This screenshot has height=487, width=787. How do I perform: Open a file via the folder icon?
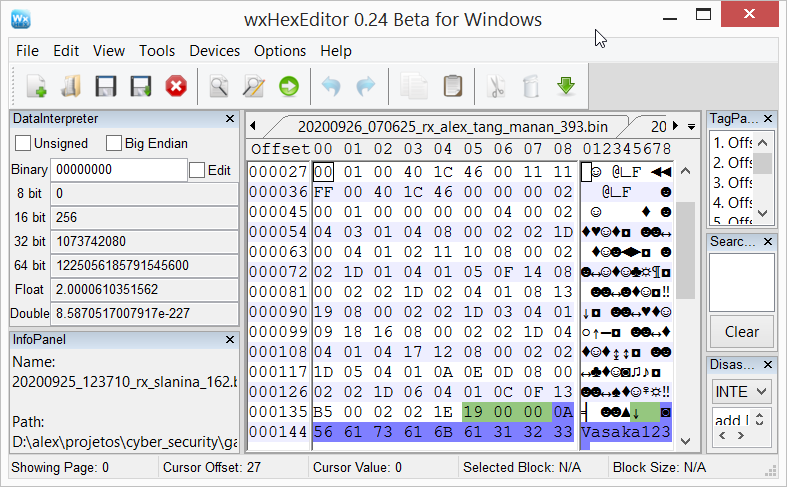71,86
